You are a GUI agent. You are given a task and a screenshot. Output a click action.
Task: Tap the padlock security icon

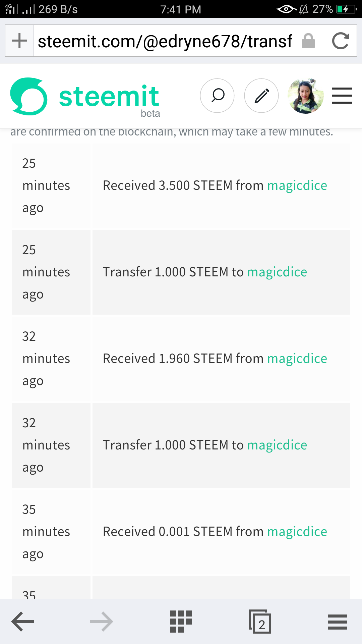308,41
